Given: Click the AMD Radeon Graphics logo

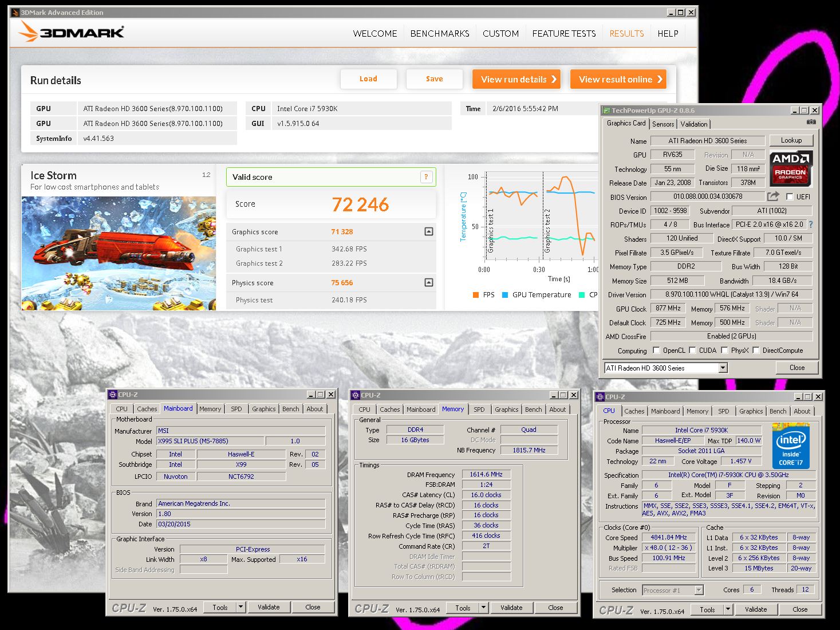Looking at the screenshot, I should (x=790, y=168).
